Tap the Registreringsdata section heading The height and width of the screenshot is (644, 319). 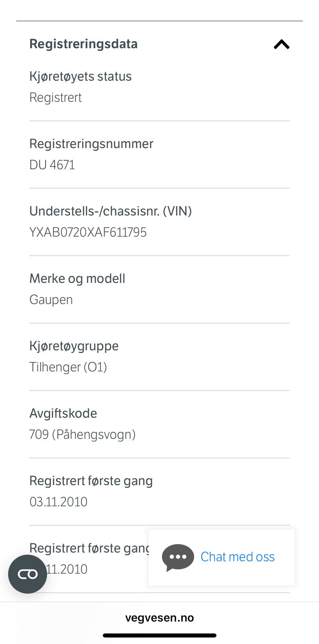[x=83, y=44]
